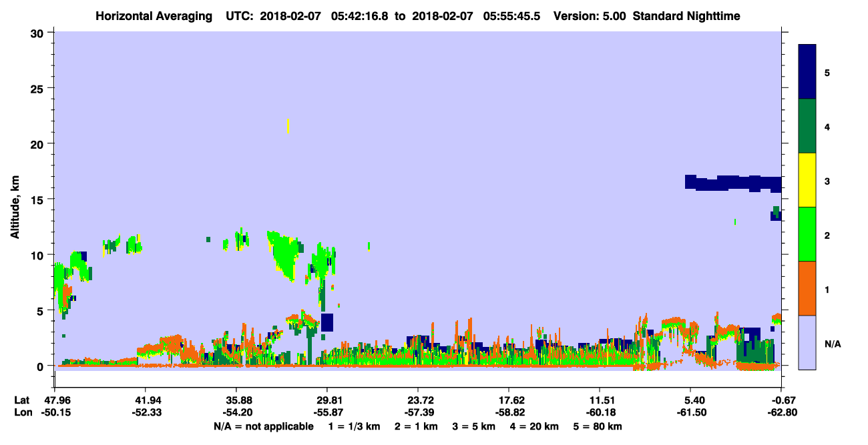Click colorbar label 'N/A'

tap(833, 344)
